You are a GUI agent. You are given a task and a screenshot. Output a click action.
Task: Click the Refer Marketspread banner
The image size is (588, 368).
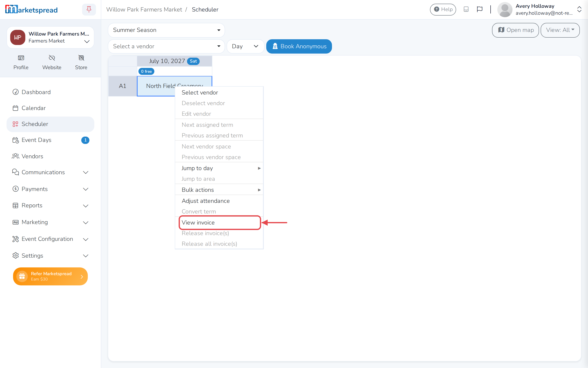click(x=50, y=276)
